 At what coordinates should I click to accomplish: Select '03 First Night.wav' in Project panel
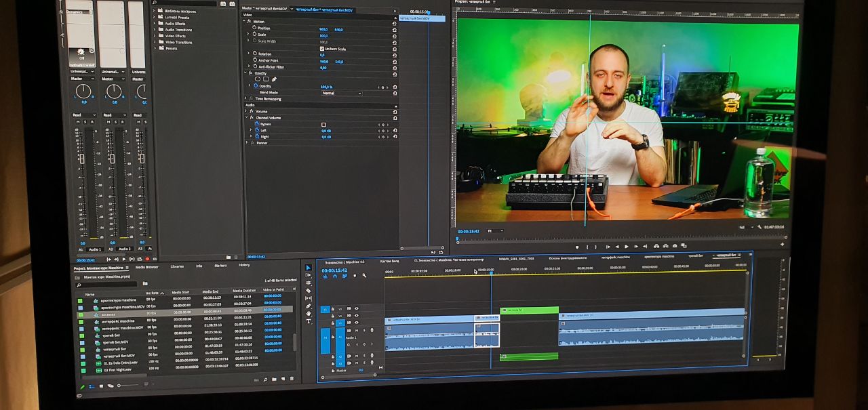pyautogui.click(x=119, y=370)
